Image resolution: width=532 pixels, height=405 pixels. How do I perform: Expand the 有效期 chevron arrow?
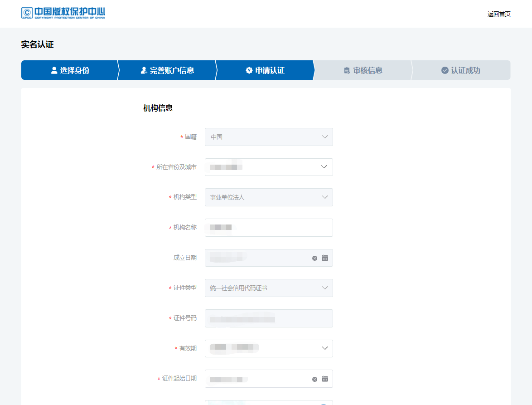coord(325,348)
